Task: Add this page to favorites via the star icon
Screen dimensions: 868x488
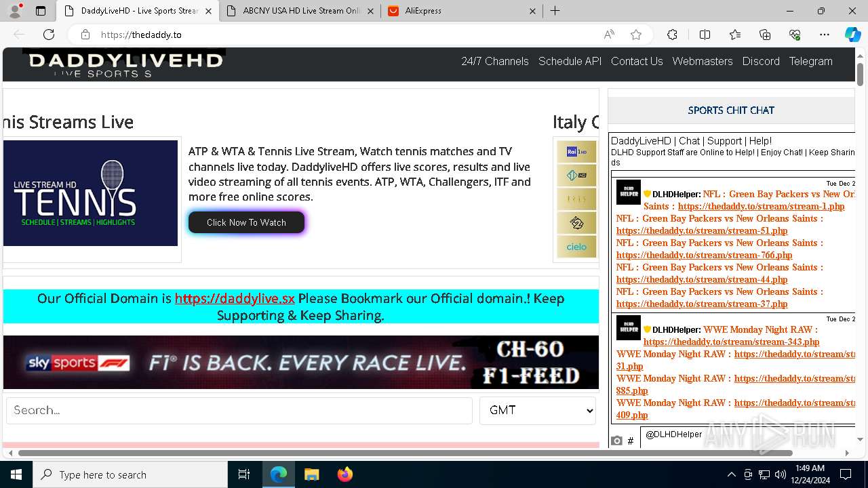Action: click(x=635, y=35)
